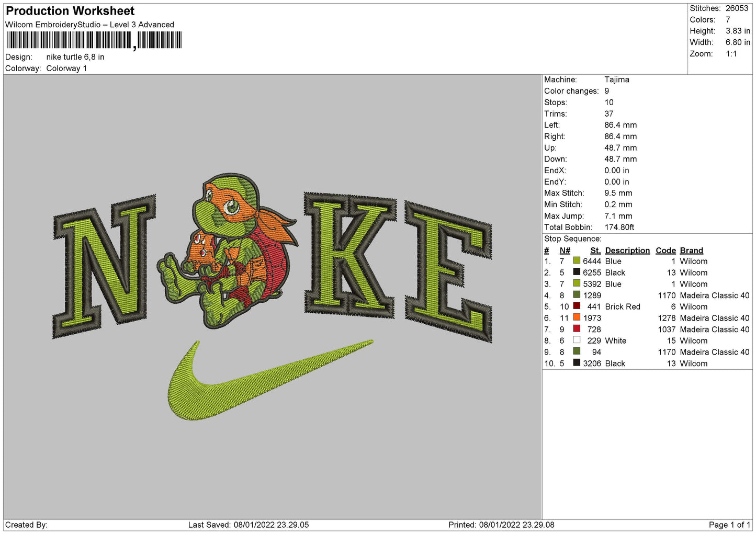Click the design name 'nike turtle 6,8 in'
The width and height of the screenshot is (756, 534).
tap(75, 57)
